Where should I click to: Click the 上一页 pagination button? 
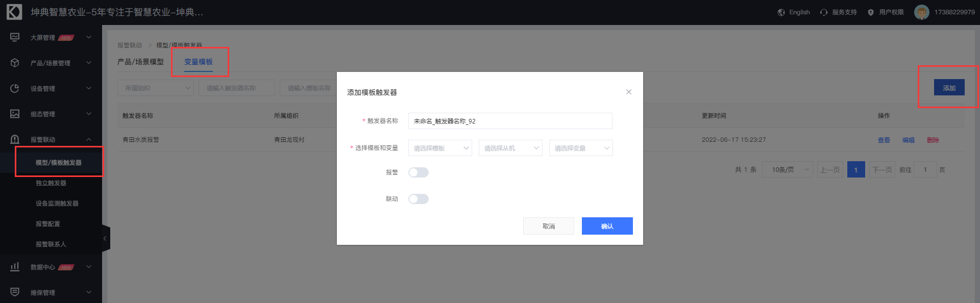pyautogui.click(x=830, y=169)
